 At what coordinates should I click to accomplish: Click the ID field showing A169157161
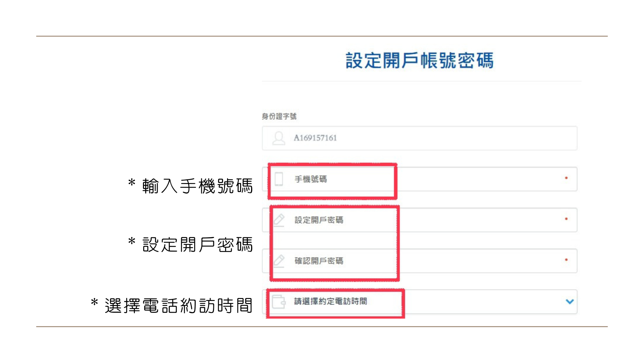point(420,138)
